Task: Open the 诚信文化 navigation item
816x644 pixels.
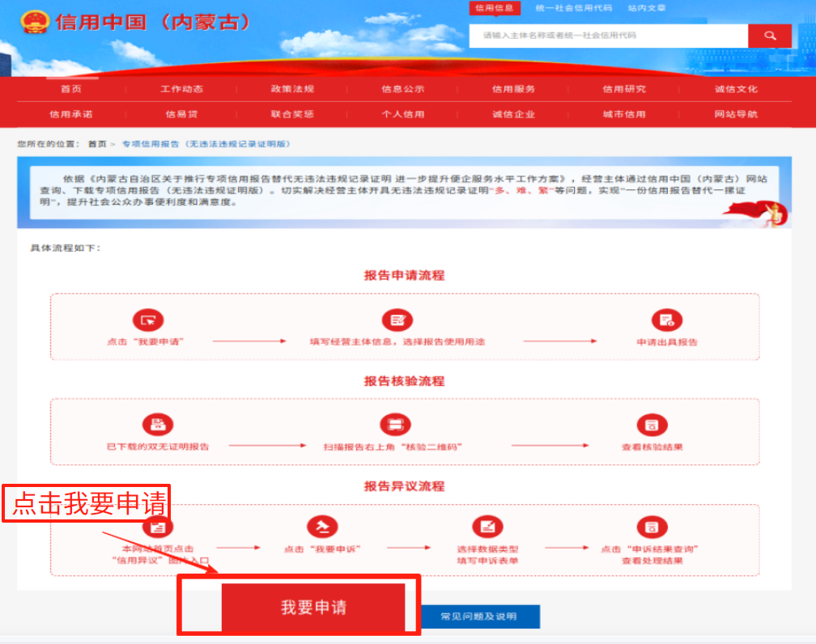Action: [x=736, y=89]
